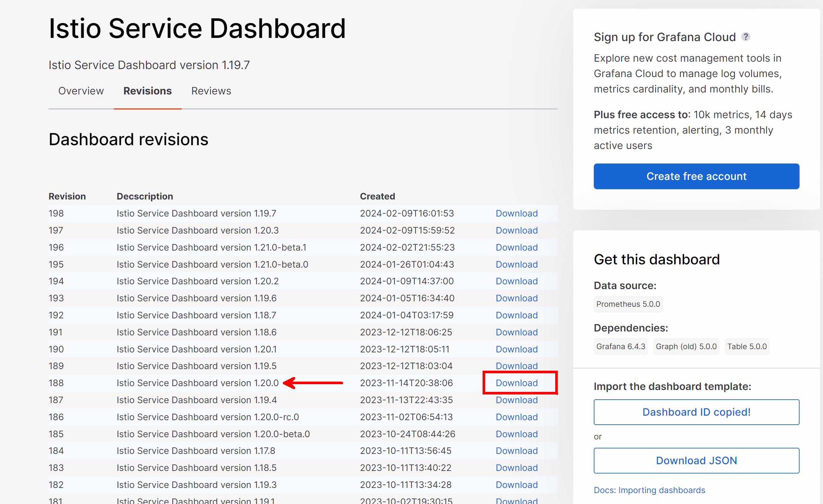
Task: Click the Prometheus 5.0.0 data source tag
Action: [628, 304]
